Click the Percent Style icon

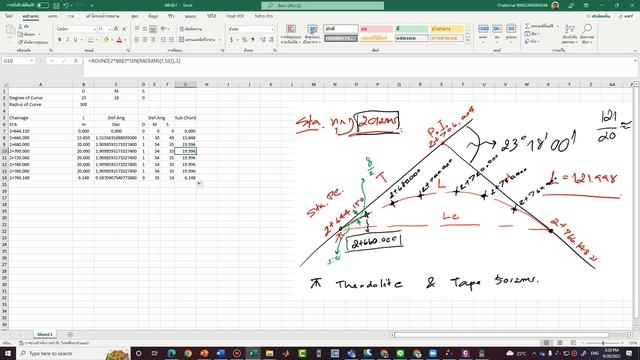pos(244,40)
